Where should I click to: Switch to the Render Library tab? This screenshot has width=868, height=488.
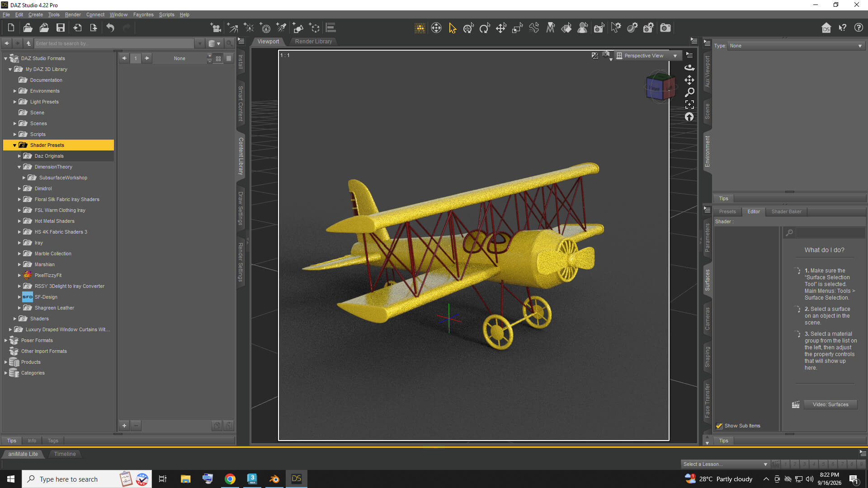313,42
